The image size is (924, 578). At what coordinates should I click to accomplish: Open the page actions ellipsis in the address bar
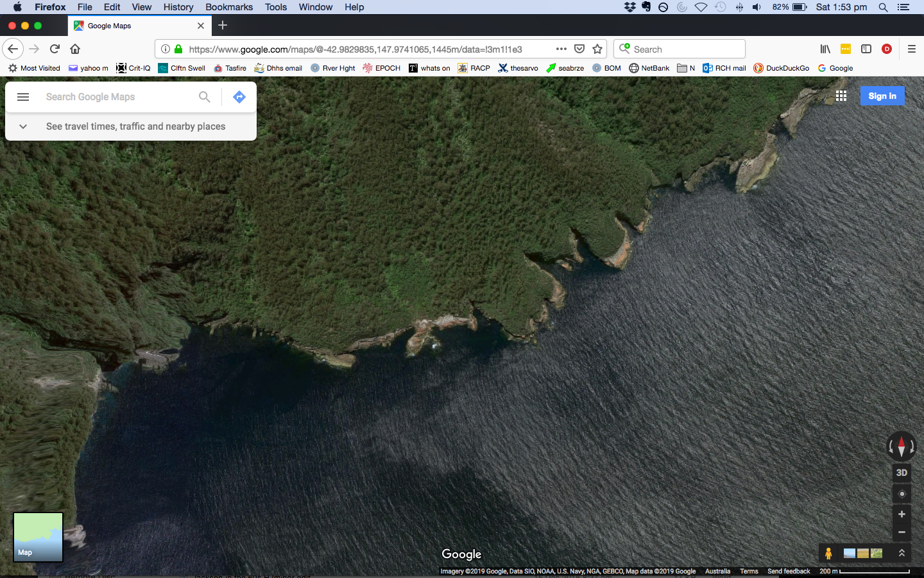coord(561,49)
